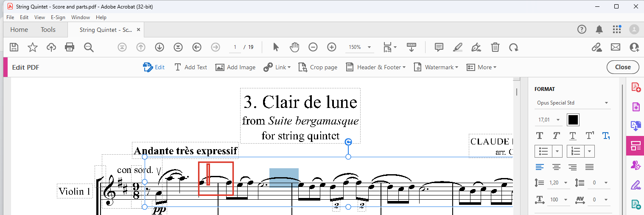Star this file as a favorite
Screen dimensions: 644x215
[33, 47]
